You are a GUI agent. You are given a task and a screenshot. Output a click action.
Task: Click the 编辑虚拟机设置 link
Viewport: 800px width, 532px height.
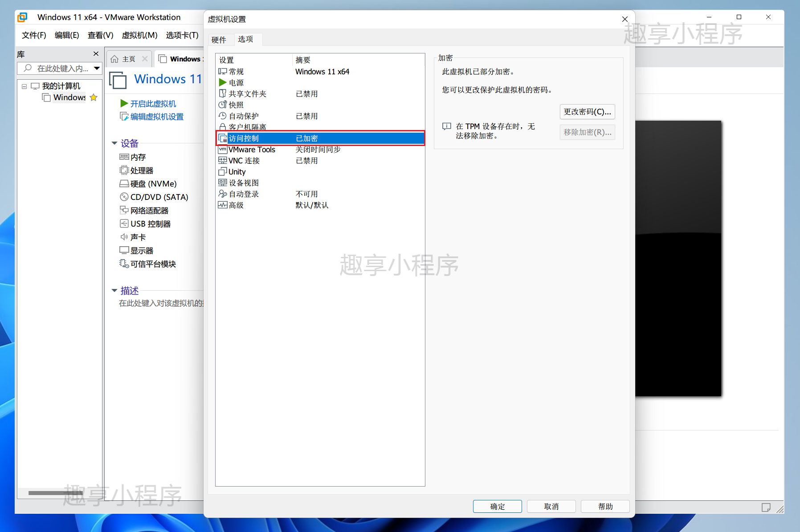(157, 117)
